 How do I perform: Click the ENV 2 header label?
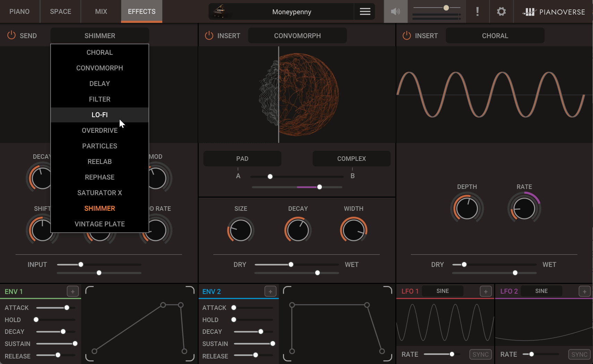[212, 292]
